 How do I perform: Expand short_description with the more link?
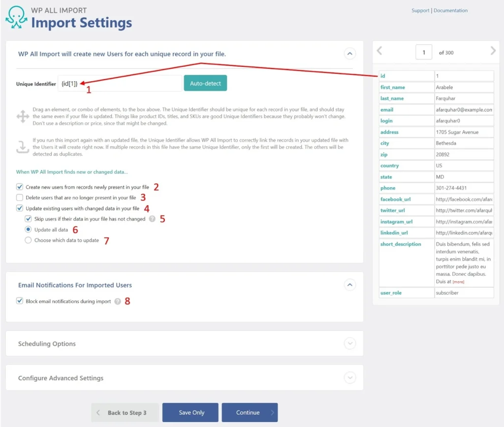pos(458,282)
